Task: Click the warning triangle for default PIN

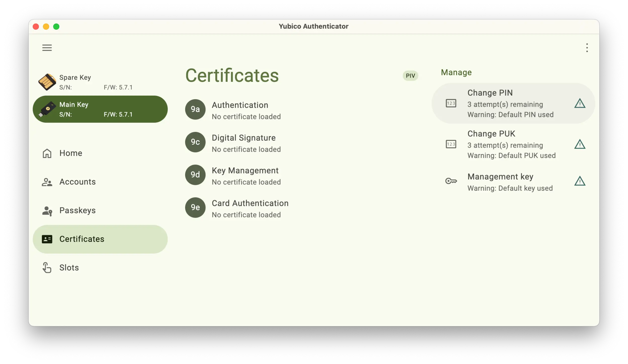Action: [580, 103]
